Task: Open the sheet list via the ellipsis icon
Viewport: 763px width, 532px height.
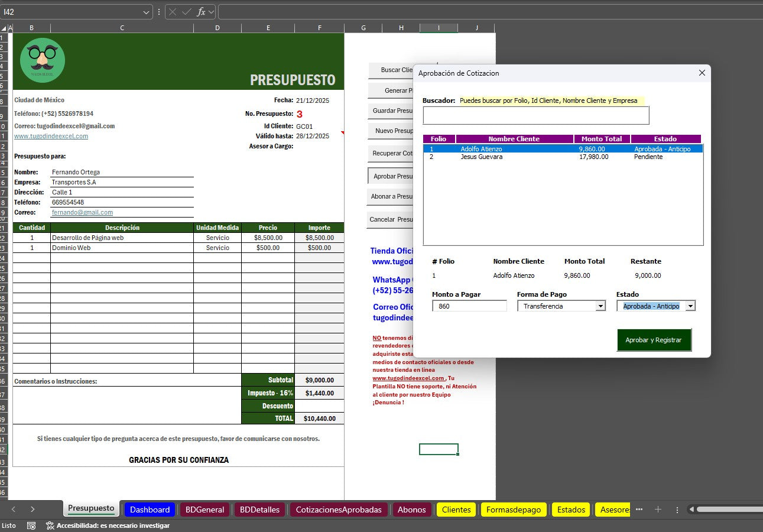Action: click(x=639, y=510)
